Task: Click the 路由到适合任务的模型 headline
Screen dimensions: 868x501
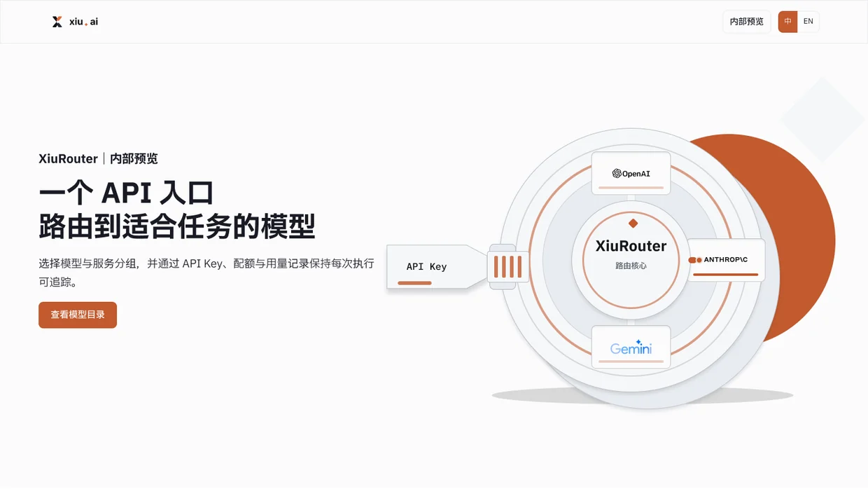Action: tap(177, 227)
